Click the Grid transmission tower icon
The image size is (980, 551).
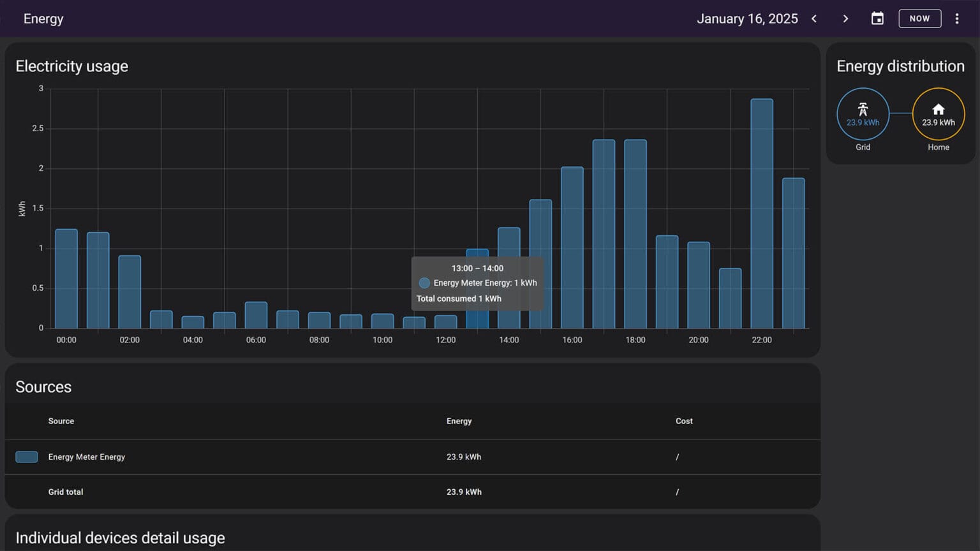863,109
